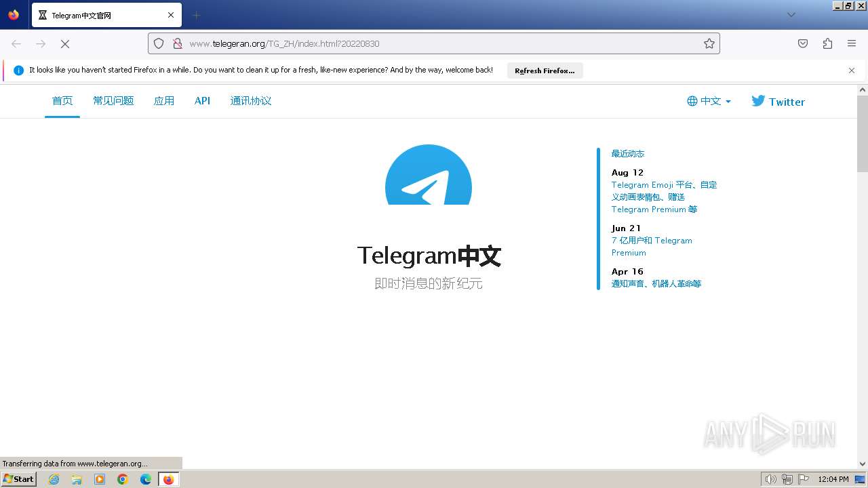Click the Twitter bird icon
This screenshot has height=488, width=868.
click(x=758, y=101)
